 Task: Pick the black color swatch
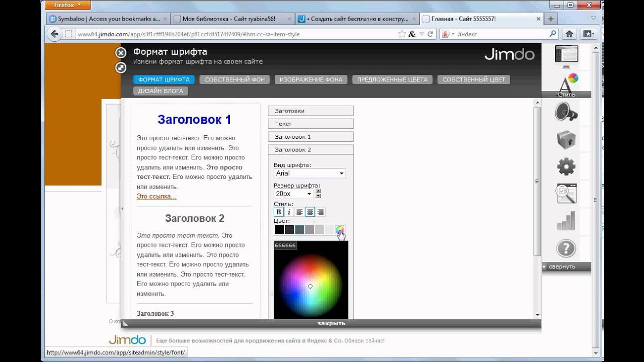tap(279, 230)
